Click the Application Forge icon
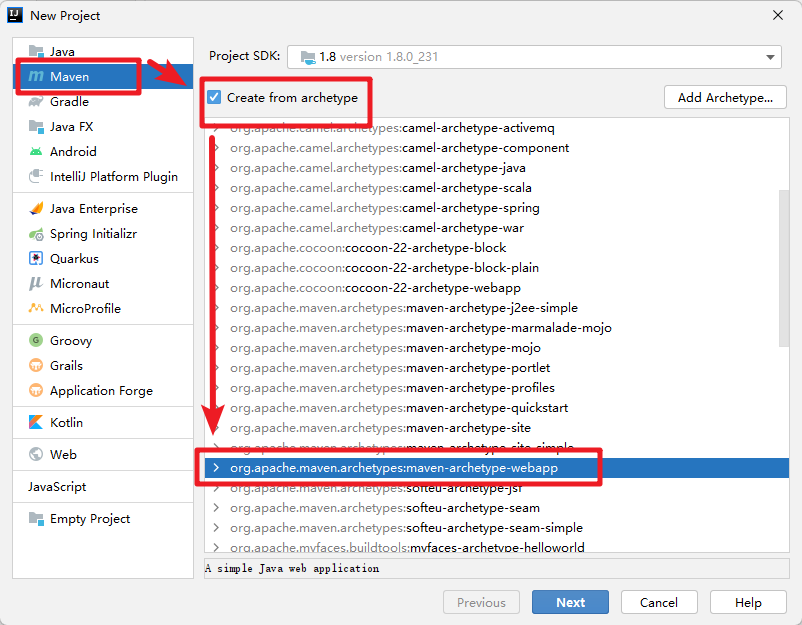802x625 pixels. [x=36, y=390]
